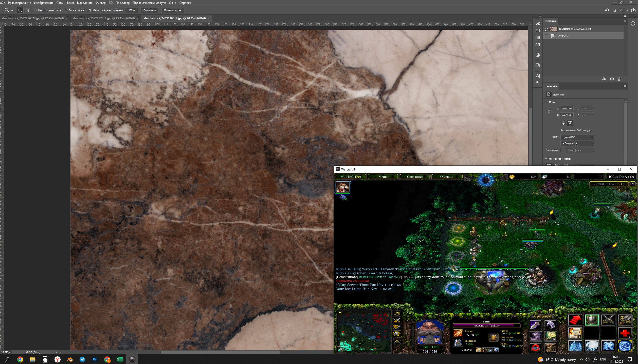Toggle 'Настр. размер окон' checkbox
Image resolution: width=638 pixels, height=364 pixels.
(35, 10)
